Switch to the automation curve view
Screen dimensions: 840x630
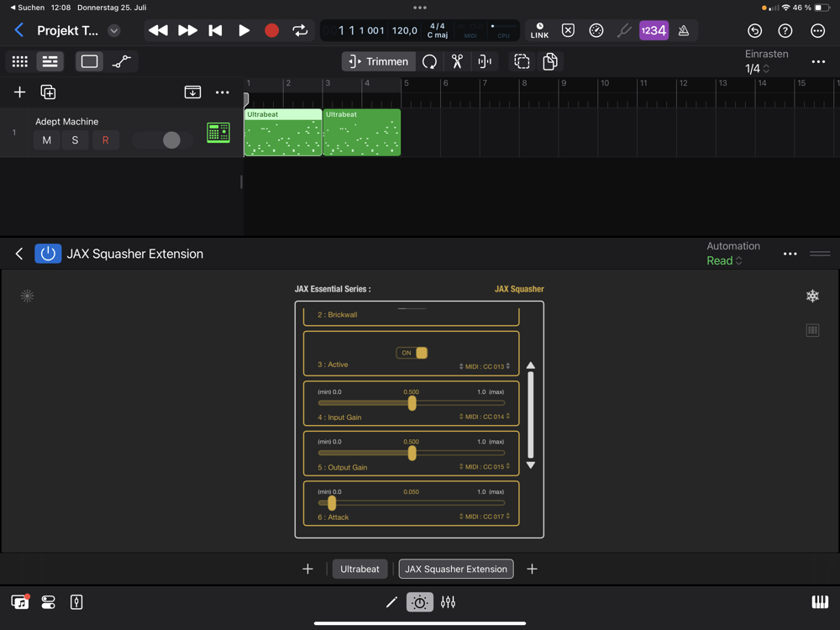122,61
